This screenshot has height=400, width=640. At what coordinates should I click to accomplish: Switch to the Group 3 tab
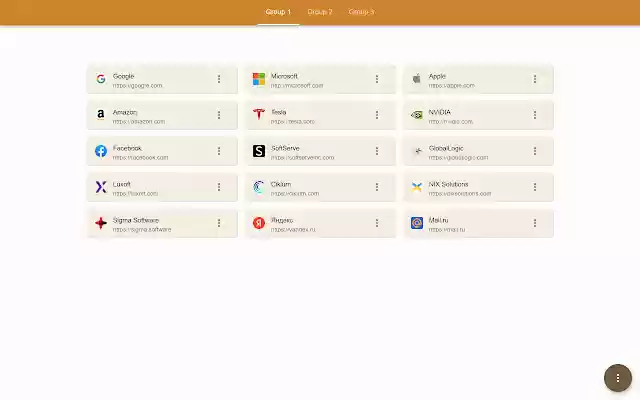coord(361,12)
